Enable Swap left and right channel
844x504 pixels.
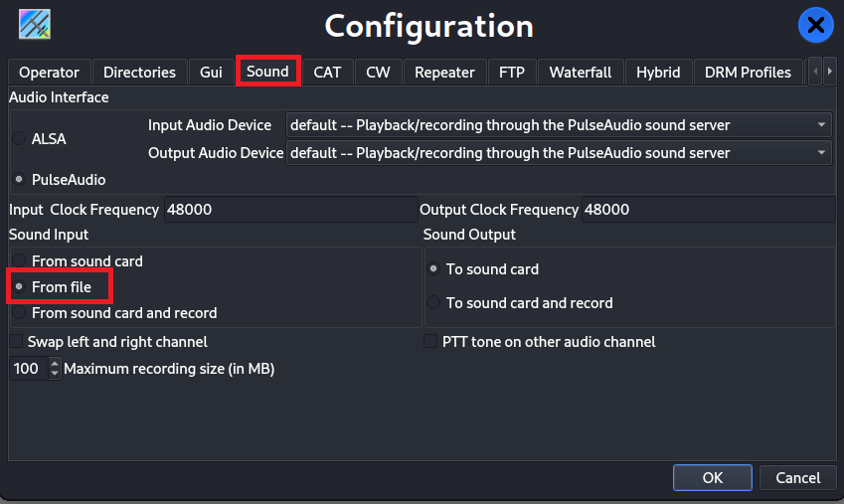point(16,342)
